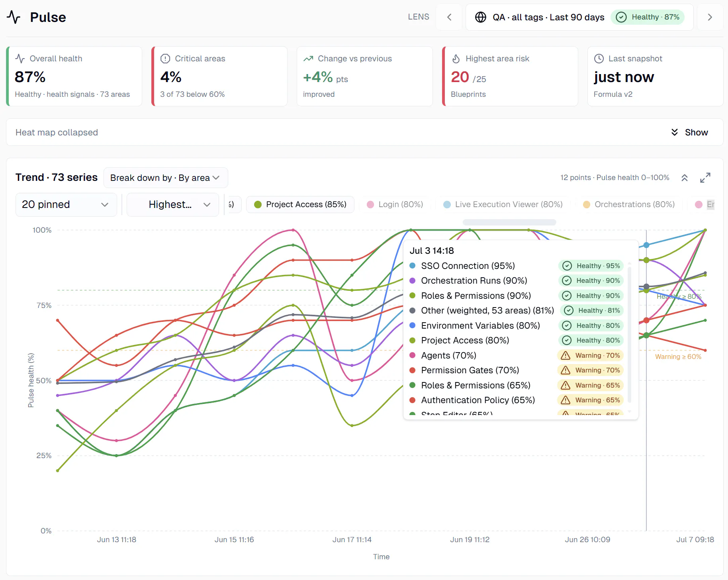Toggle Project Access (85%) series chip
This screenshot has width=728, height=580.
click(300, 204)
